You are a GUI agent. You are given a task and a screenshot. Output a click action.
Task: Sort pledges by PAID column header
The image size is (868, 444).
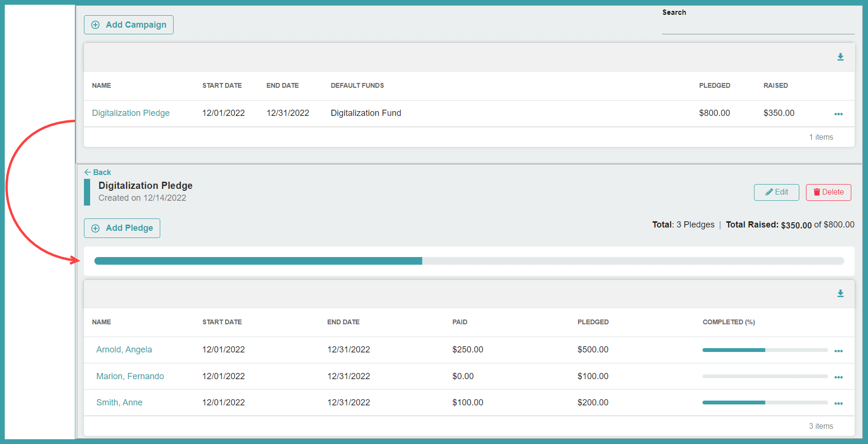(x=460, y=322)
